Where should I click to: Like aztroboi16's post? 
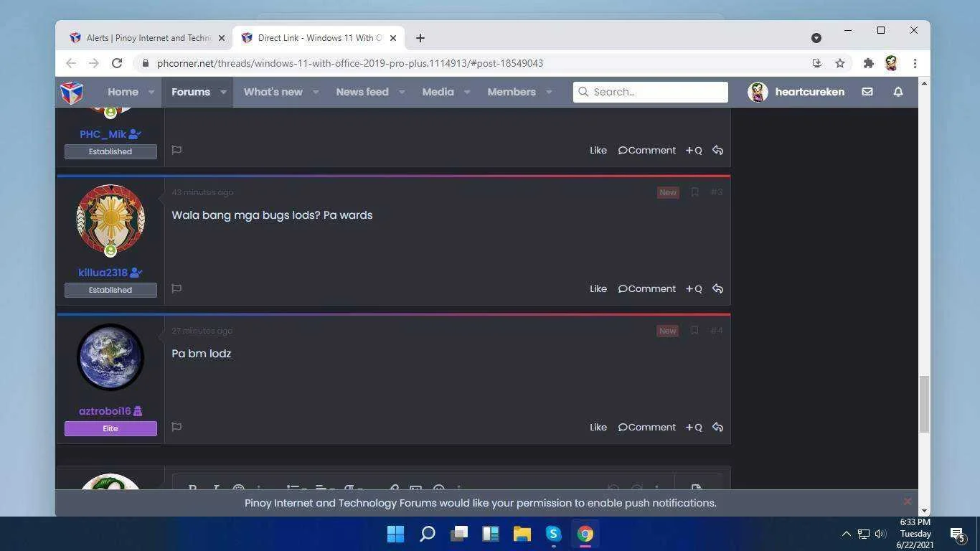[598, 427]
